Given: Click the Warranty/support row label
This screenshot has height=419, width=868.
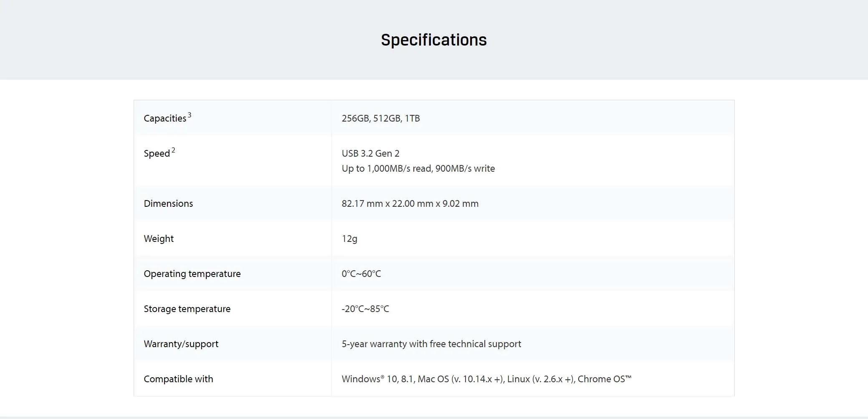Looking at the screenshot, I should click(x=181, y=344).
